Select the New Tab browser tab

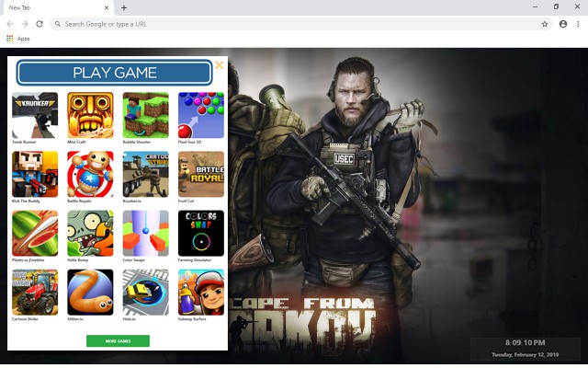click(x=58, y=8)
